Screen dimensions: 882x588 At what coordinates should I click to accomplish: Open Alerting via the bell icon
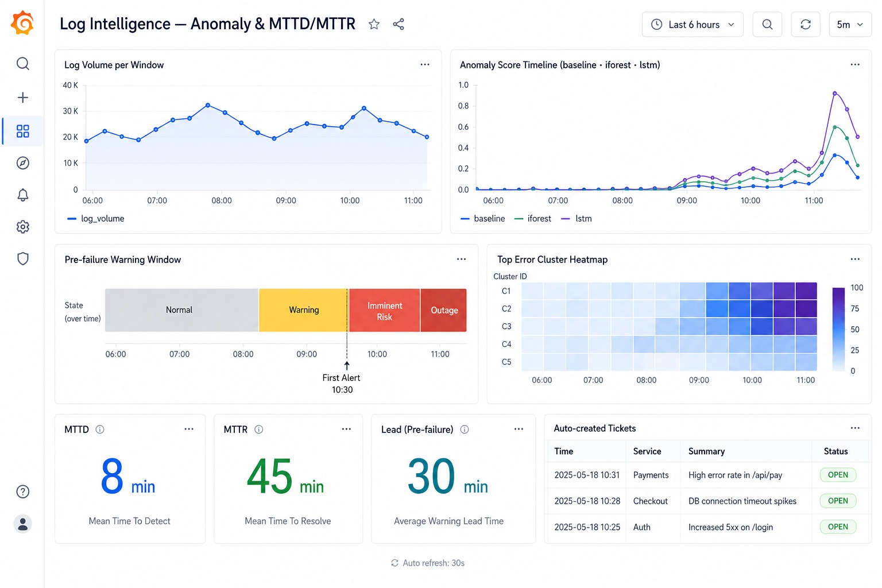pyautogui.click(x=23, y=195)
